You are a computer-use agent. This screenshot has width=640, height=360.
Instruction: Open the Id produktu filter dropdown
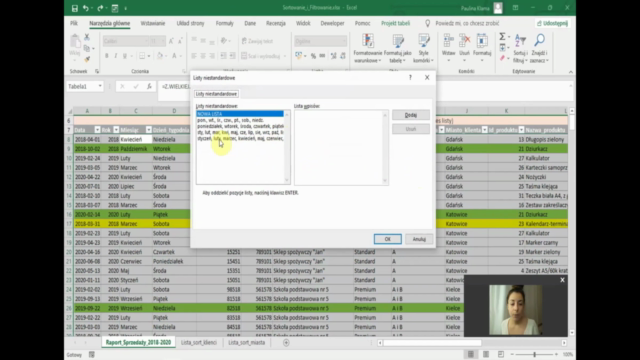[x=521, y=130]
